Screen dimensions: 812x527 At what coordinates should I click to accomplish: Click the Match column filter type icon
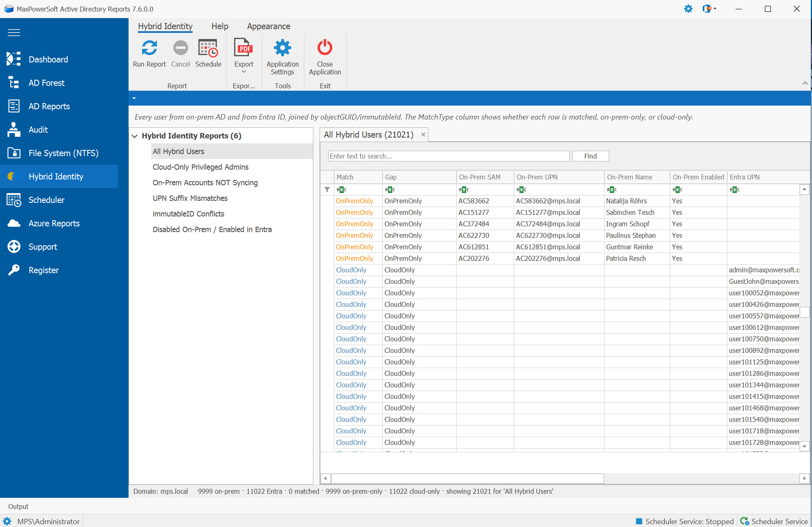[x=342, y=190]
